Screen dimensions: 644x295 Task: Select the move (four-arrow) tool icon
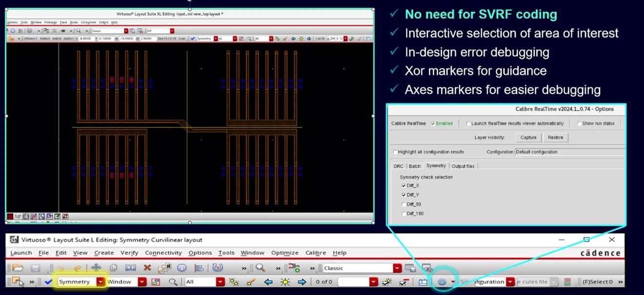pyautogui.click(x=96, y=268)
